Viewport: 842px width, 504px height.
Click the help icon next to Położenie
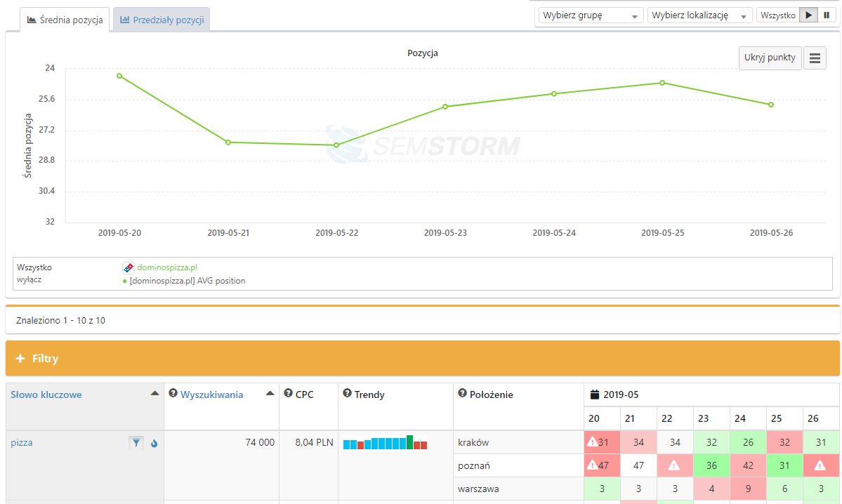click(x=462, y=394)
